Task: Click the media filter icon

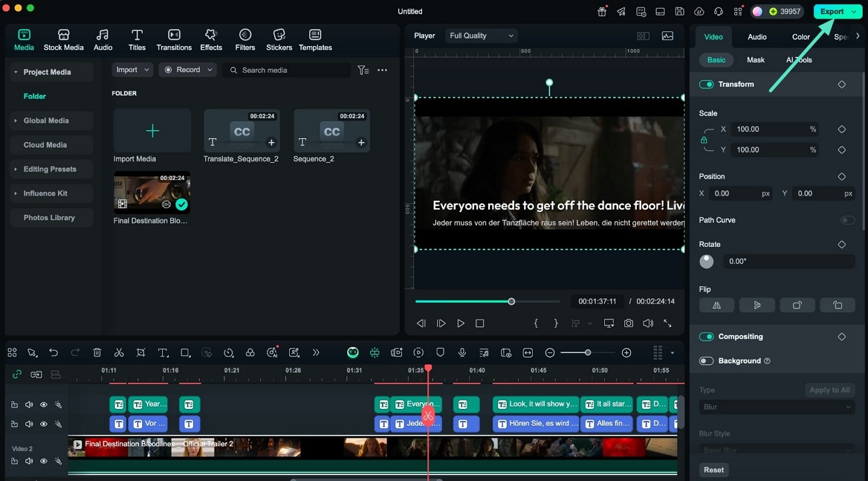Action: (x=363, y=70)
